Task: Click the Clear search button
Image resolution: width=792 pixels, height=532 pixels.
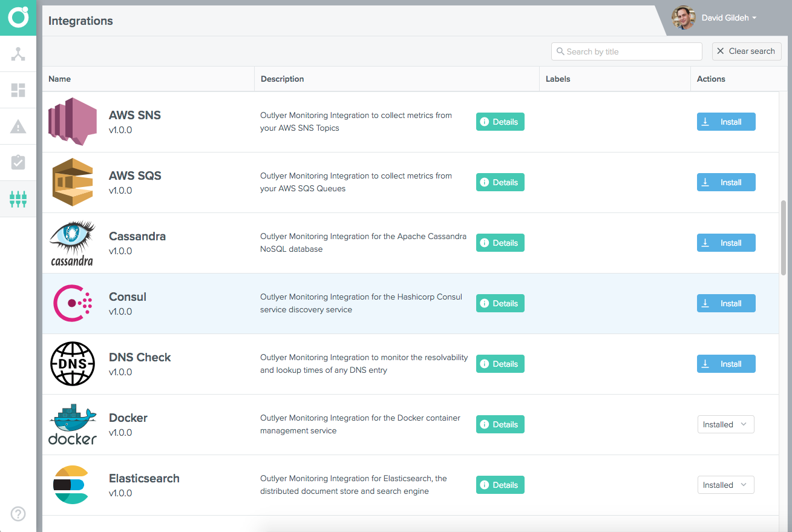Action: pyautogui.click(x=747, y=51)
